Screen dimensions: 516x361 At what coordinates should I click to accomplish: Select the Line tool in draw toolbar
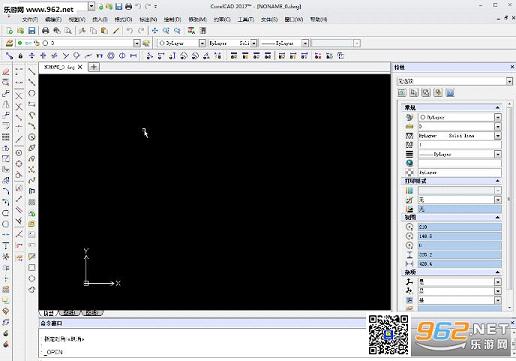point(32,71)
